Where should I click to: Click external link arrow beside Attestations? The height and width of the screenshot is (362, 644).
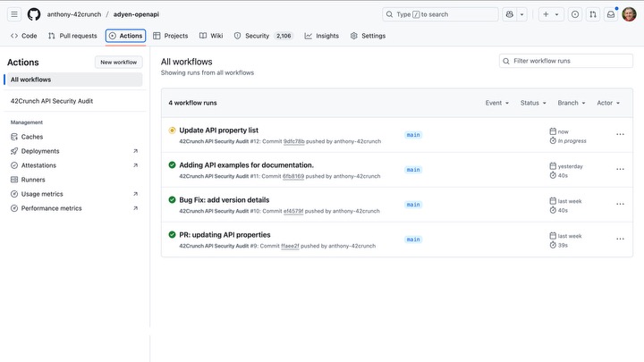click(136, 165)
